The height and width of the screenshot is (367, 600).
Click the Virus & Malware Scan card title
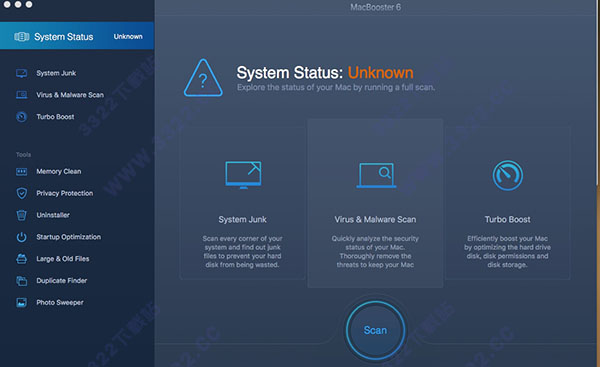(x=375, y=220)
